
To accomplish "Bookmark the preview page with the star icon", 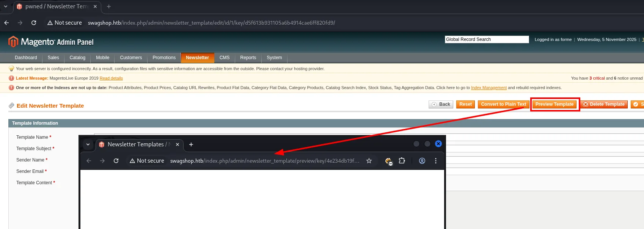I will [x=369, y=161].
